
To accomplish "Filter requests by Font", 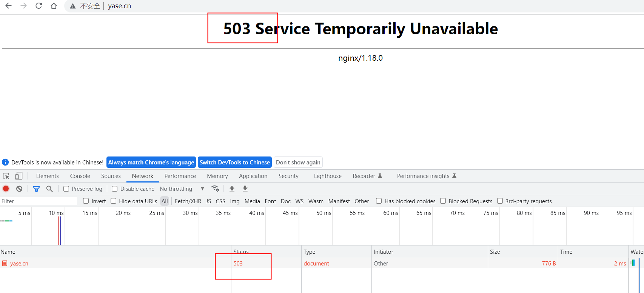I will (270, 201).
